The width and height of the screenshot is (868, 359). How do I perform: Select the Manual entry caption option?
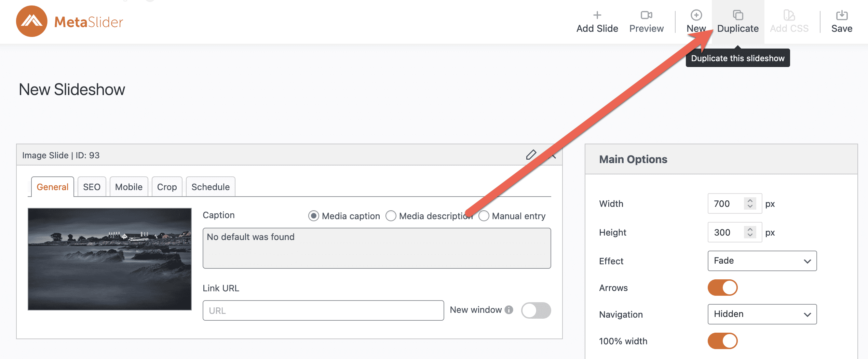484,216
